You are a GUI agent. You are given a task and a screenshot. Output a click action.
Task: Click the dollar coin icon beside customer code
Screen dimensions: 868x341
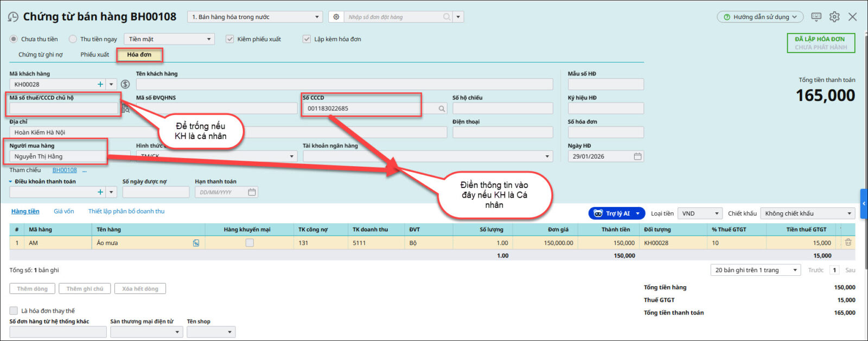tap(125, 84)
